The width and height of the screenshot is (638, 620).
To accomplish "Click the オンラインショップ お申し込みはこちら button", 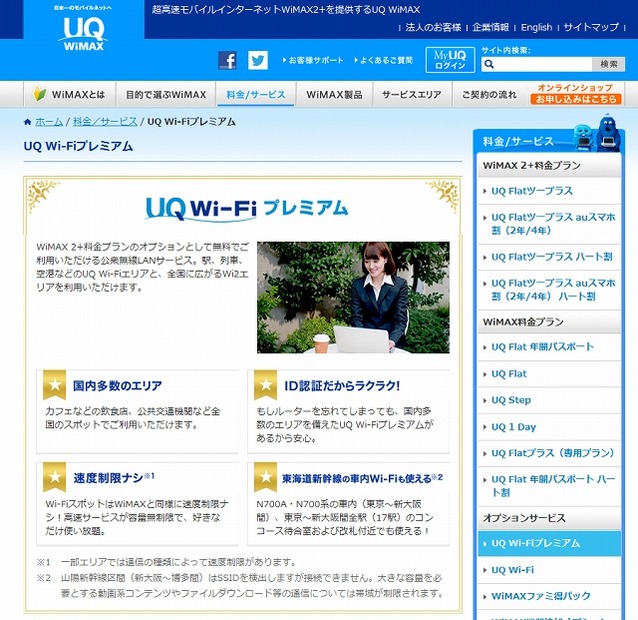I will coord(575,94).
